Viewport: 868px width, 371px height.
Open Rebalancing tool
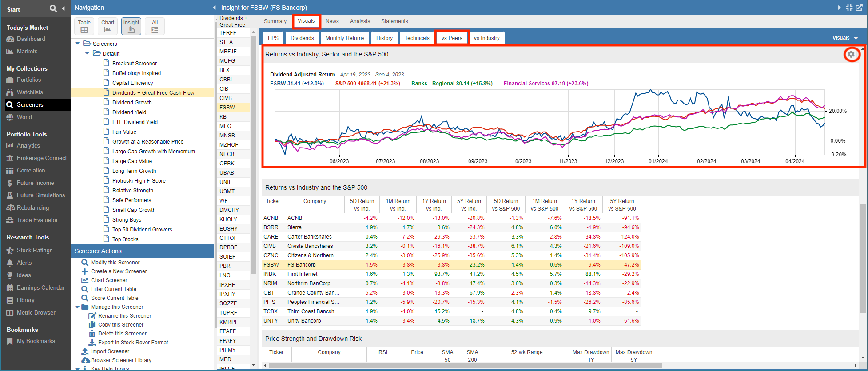[x=32, y=208]
